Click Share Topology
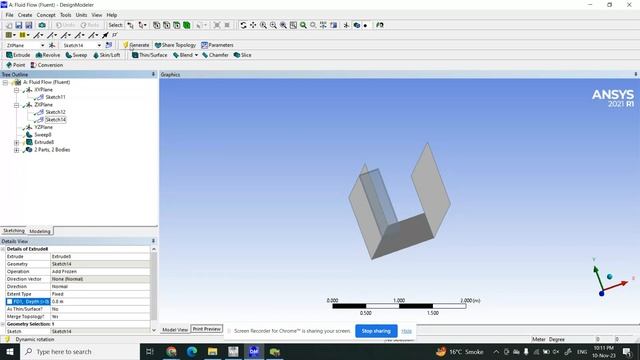 tap(175, 45)
